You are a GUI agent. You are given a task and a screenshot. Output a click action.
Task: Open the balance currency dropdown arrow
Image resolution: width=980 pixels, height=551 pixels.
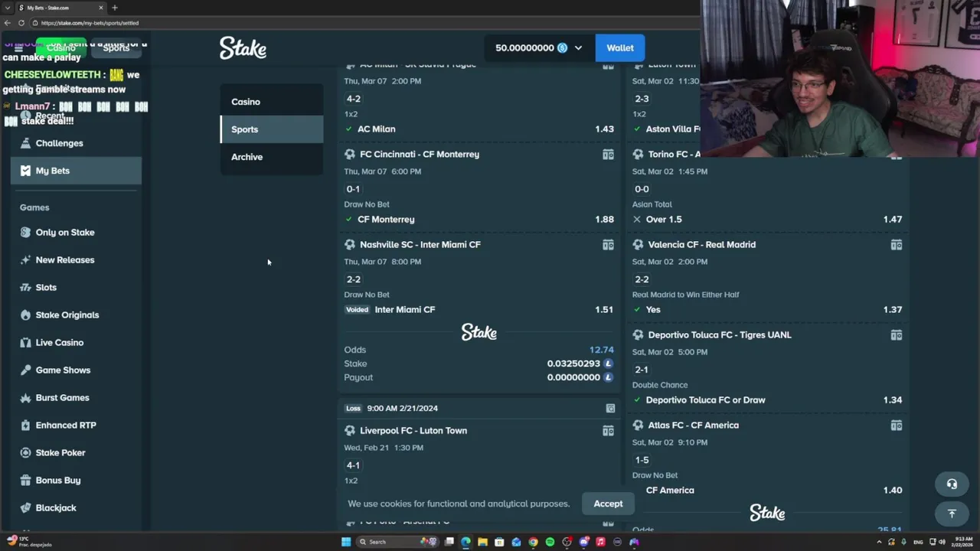578,47
